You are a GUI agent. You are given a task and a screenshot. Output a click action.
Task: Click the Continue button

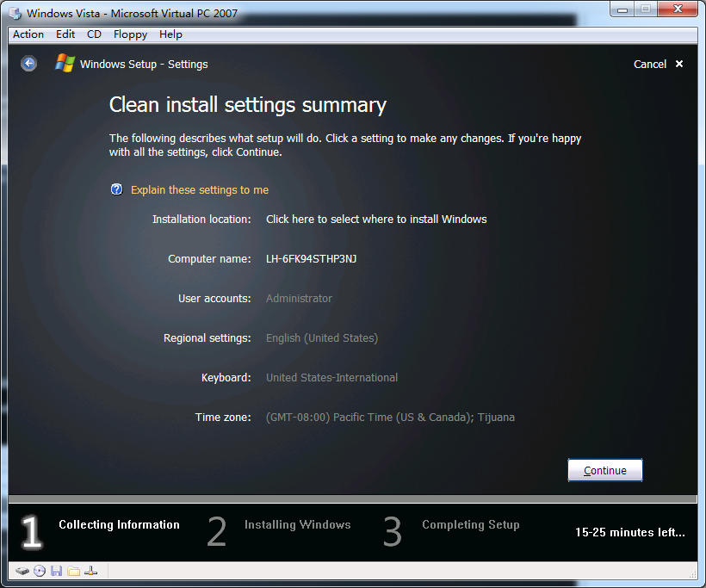tap(604, 470)
